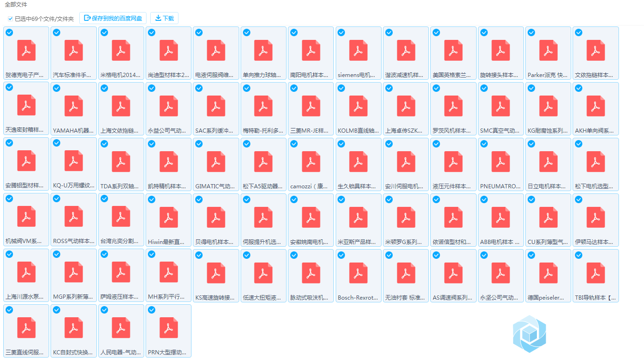Click the 下载 download button
Image resolution: width=644 pixels, height=359 pixels.
165,18
